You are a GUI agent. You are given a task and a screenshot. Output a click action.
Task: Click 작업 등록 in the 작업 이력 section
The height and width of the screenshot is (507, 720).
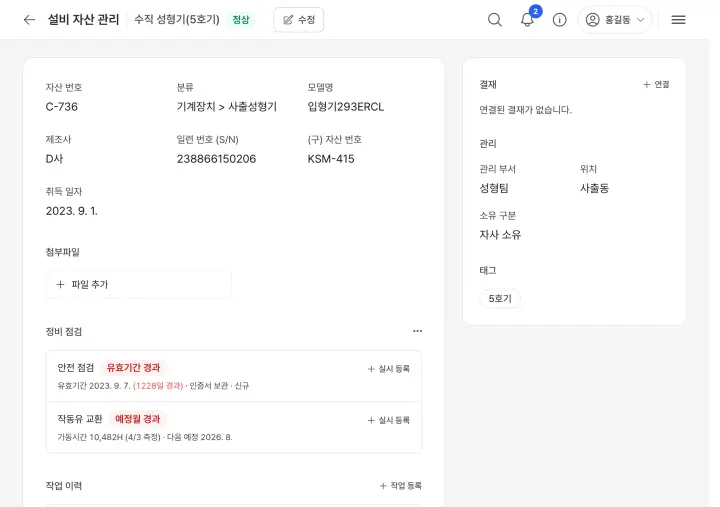(400, 486)
